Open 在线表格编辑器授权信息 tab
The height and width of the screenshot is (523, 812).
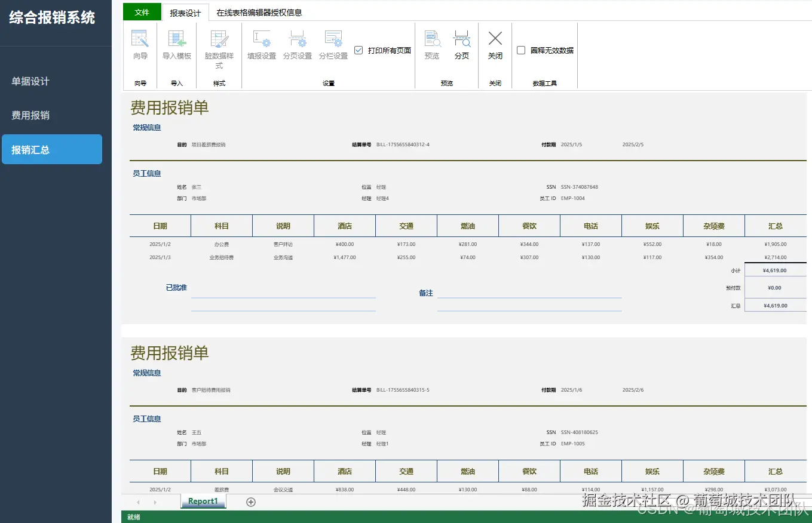click(x=259, y=13)
